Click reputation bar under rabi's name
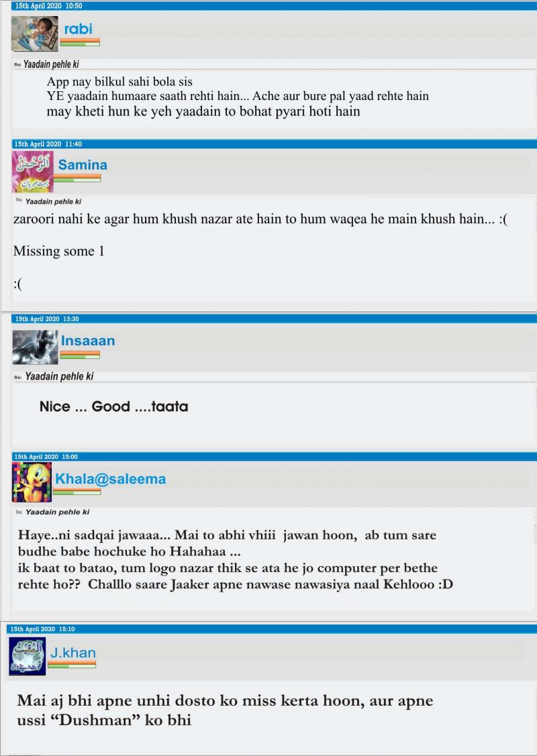537x756 pixels. [x=80, y=42]
